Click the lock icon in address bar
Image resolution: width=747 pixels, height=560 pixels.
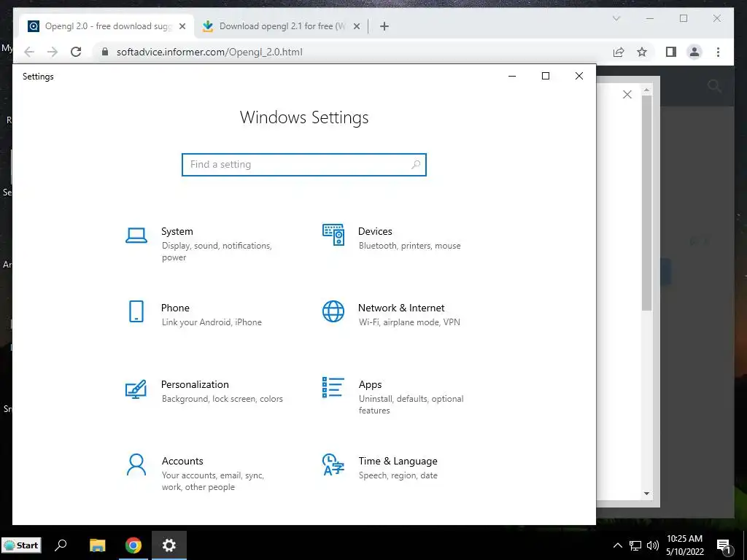[x=105, y=52]
